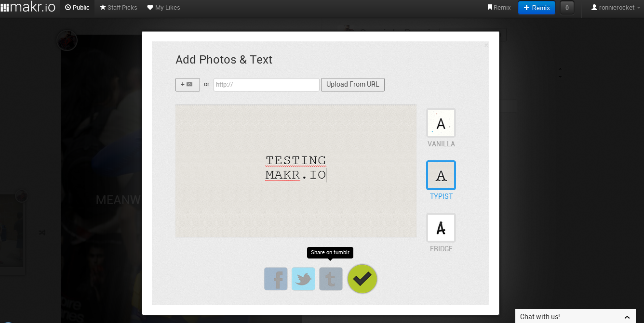644x323 pixels.
Task: Open the Staff Picks tab
Action: 119,8
